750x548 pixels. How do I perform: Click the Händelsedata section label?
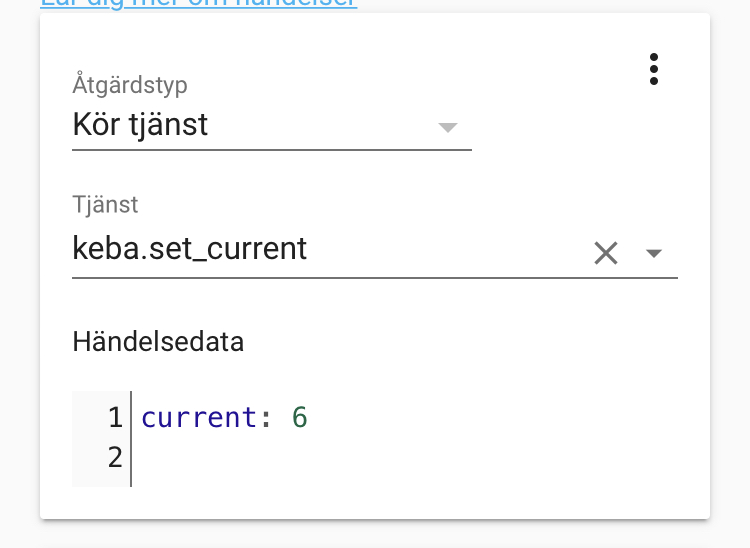click(158, 342)
